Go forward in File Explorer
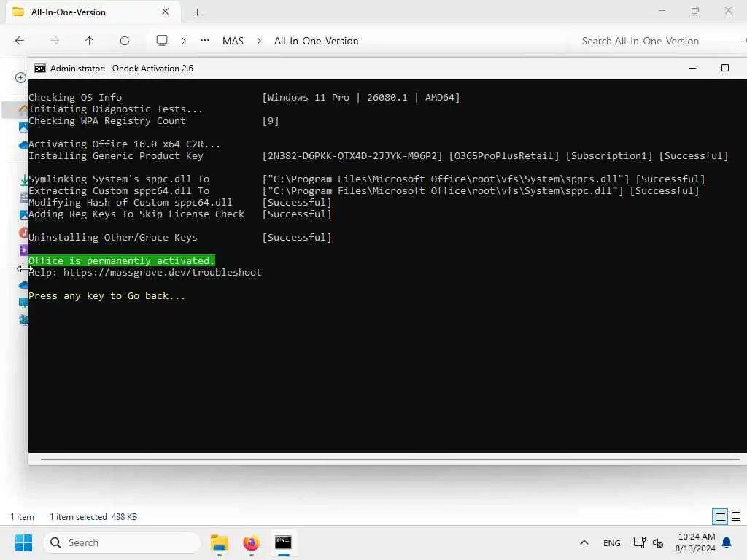The height and width of the screenshot is (560, 747). tap(55, 41)
